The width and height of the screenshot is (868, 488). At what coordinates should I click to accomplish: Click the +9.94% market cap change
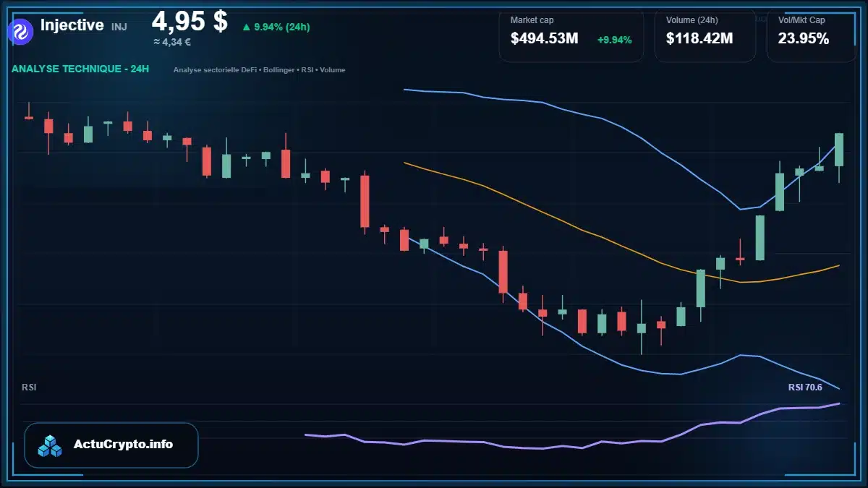[x=614, y=40]
